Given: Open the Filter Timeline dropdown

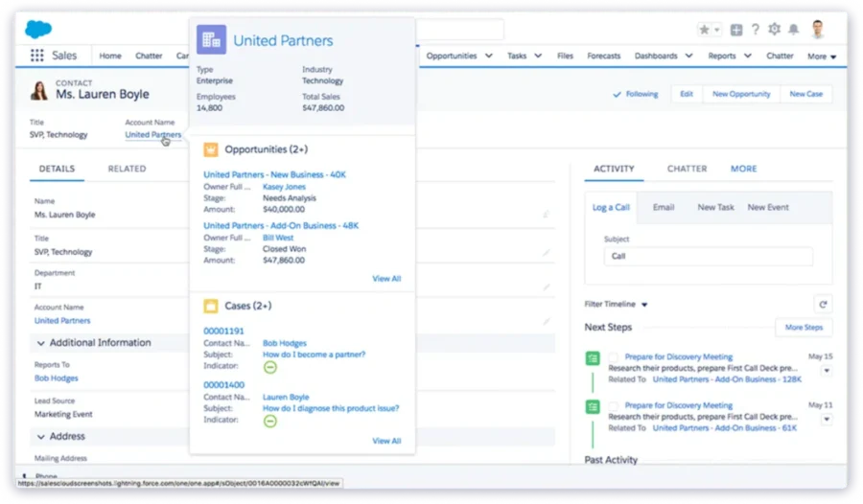Looking at the screenshot, I should [616, 305].
